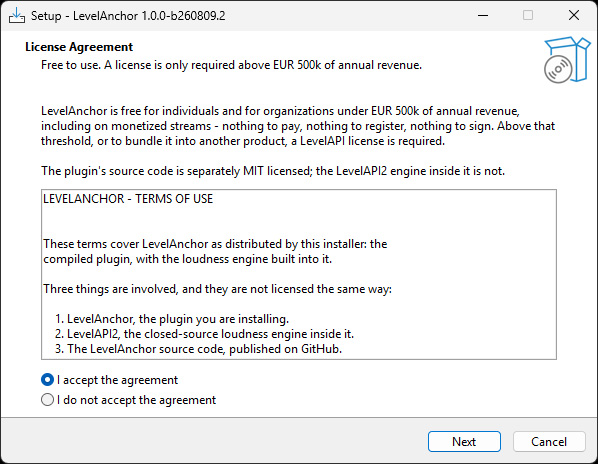Click the line "2. LevelAPI2, the closed-source loudness engine"

(x=204, y=334)
